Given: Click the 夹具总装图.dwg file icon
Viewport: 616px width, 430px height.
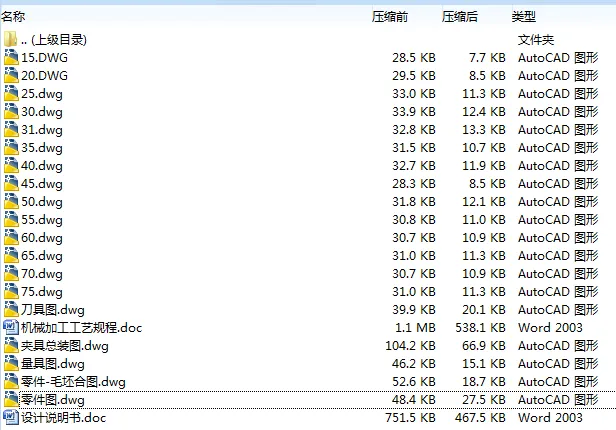Looking at the screenshot, I should 11,346.
